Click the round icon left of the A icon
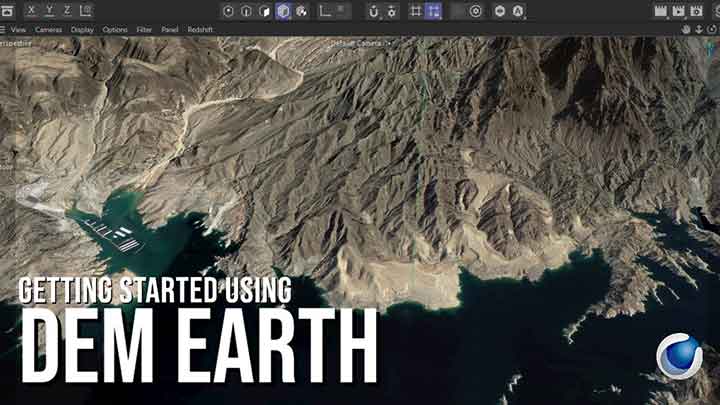Image resolution: width=720 pixels, height=405 pixels. [x=500, y=11]
